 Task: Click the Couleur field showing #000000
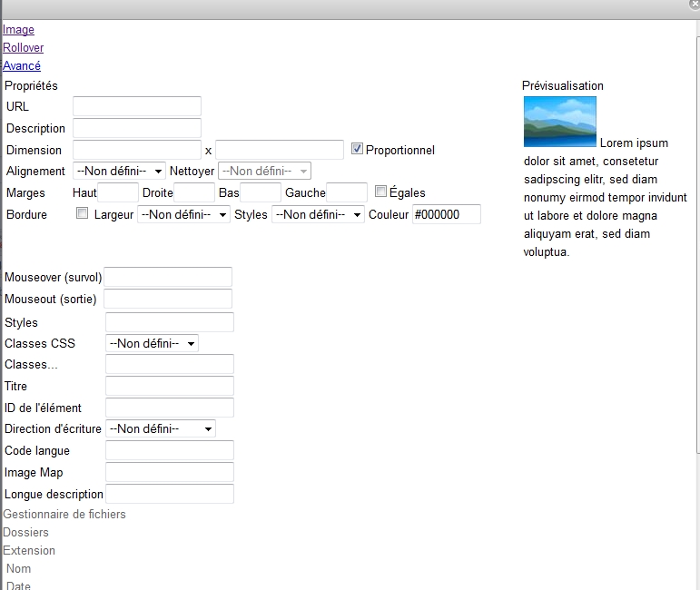coord(446,214)
